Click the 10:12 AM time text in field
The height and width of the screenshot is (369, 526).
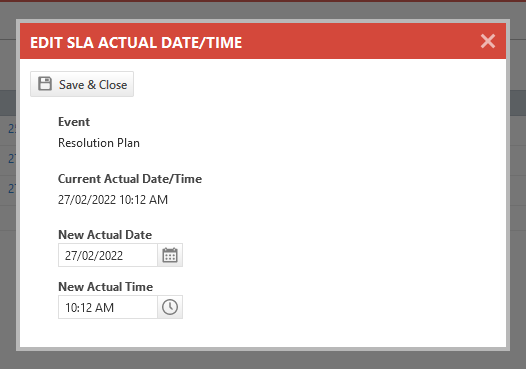pos(90,308)
